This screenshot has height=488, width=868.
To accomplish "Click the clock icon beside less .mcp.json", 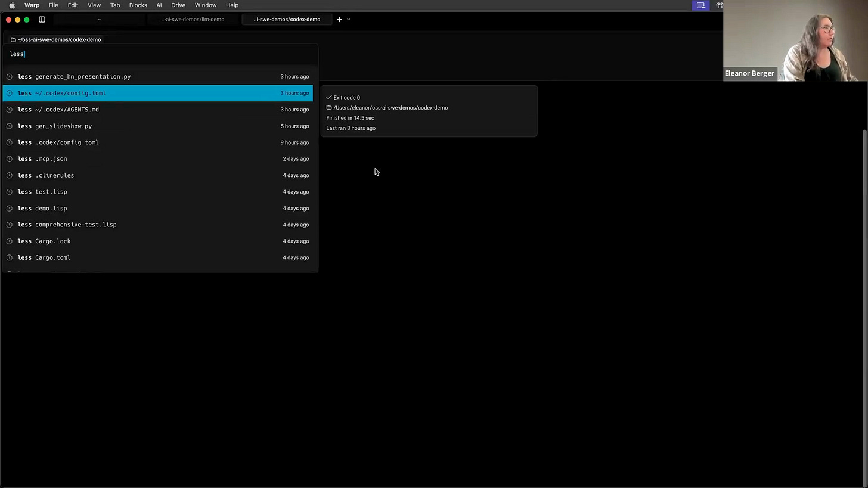I will point(10,158).
